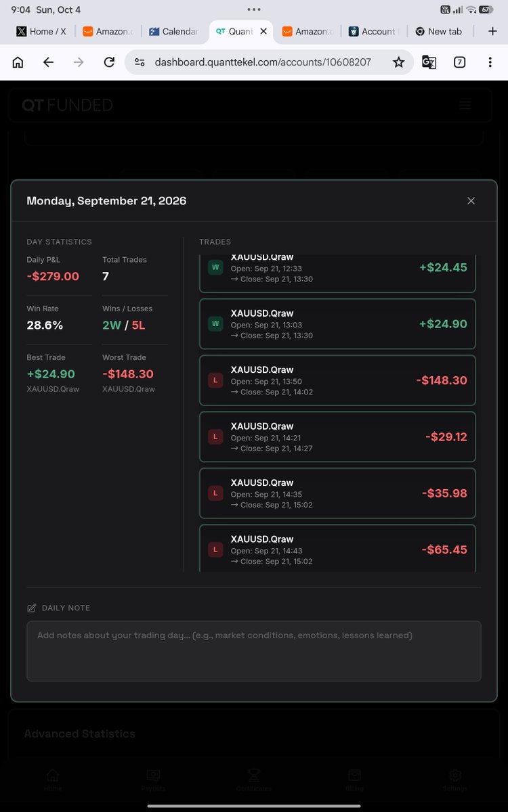This screenshot has height=812, width=508.
Task: Switch to the Account tab
Action: 373,31
